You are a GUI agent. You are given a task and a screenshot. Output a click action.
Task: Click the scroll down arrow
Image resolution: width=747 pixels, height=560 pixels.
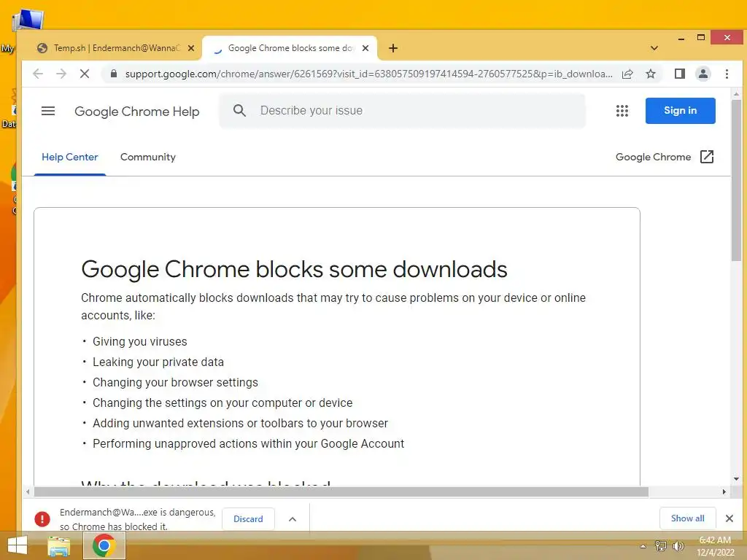pyautogui.click(x=736, y=479)
